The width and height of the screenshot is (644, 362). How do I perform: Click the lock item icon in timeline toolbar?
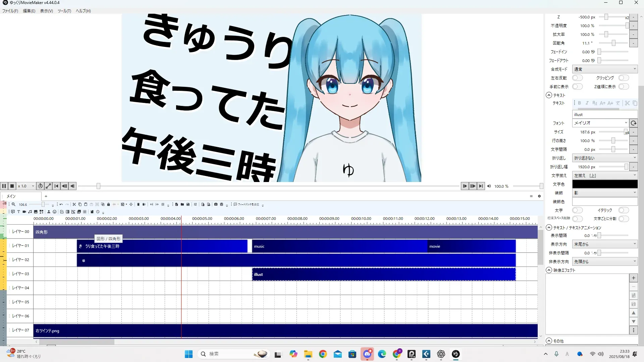tap(108, 204)
